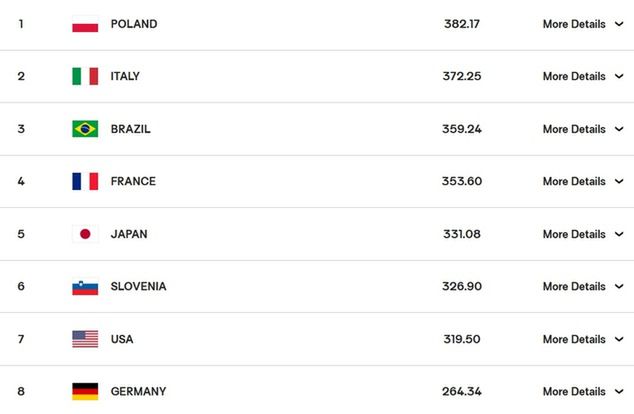Click the Slovenia flag icon
The image size is (634, 414).
tap(85, 287)
